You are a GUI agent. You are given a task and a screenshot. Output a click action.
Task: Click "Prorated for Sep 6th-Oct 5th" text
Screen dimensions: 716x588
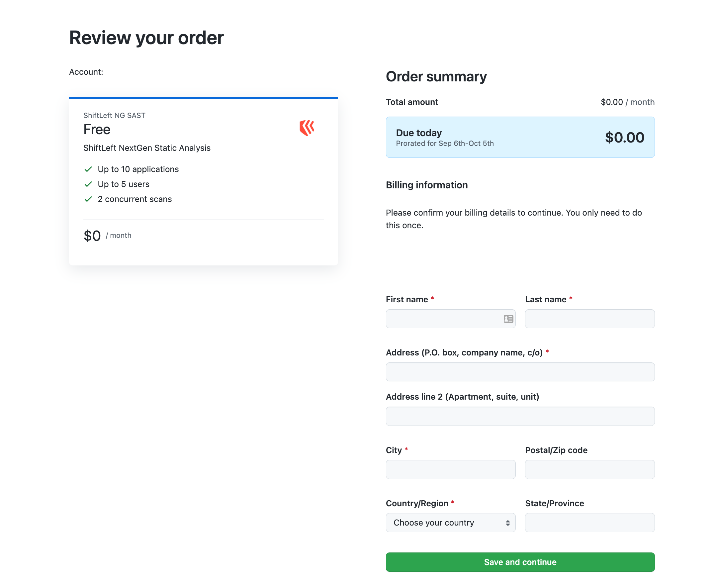(444, 143)
